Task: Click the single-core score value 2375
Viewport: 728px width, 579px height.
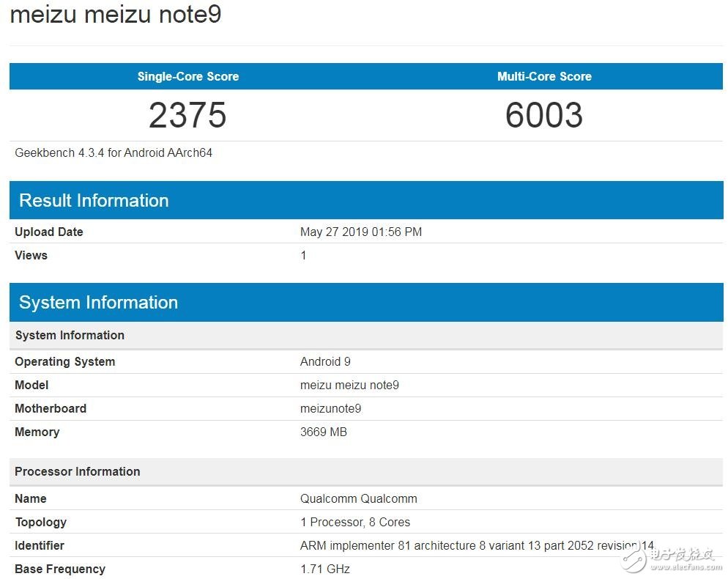Action: pyautogui.click(x=187, y=115)
